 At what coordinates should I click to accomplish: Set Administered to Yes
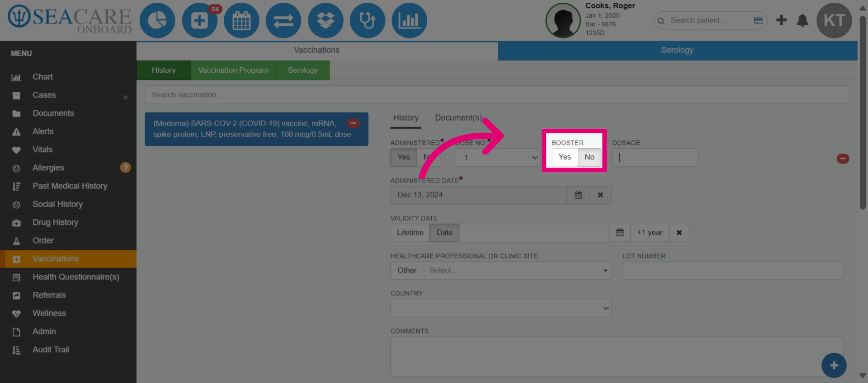pos(404,157)
